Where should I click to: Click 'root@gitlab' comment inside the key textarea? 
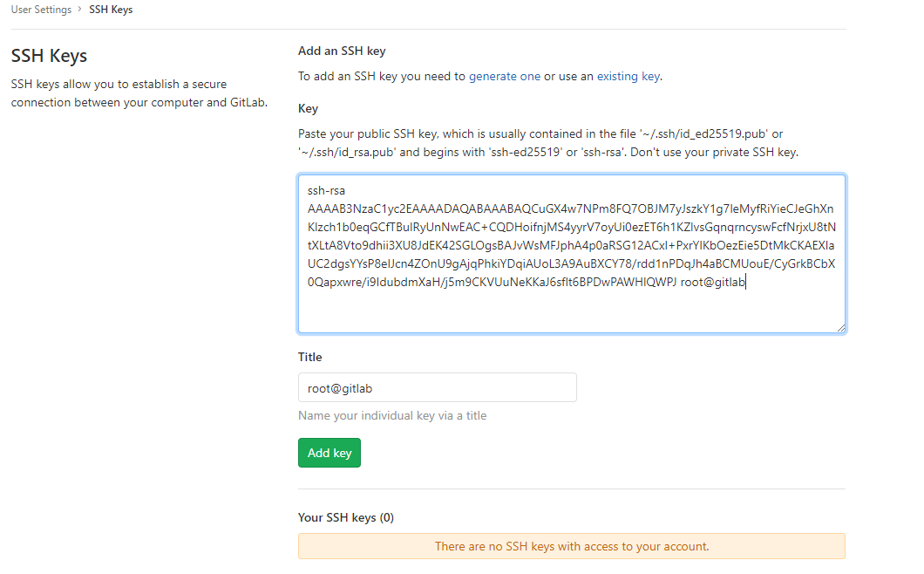[712, 282]
